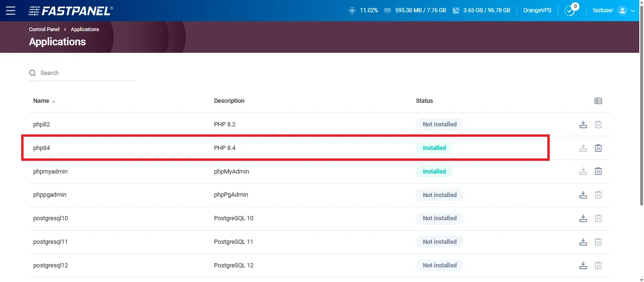Viewport: 644px width, 282px height.
Task: Click the Search applications field
Action: pyautogui.click(x=85, y=73)
